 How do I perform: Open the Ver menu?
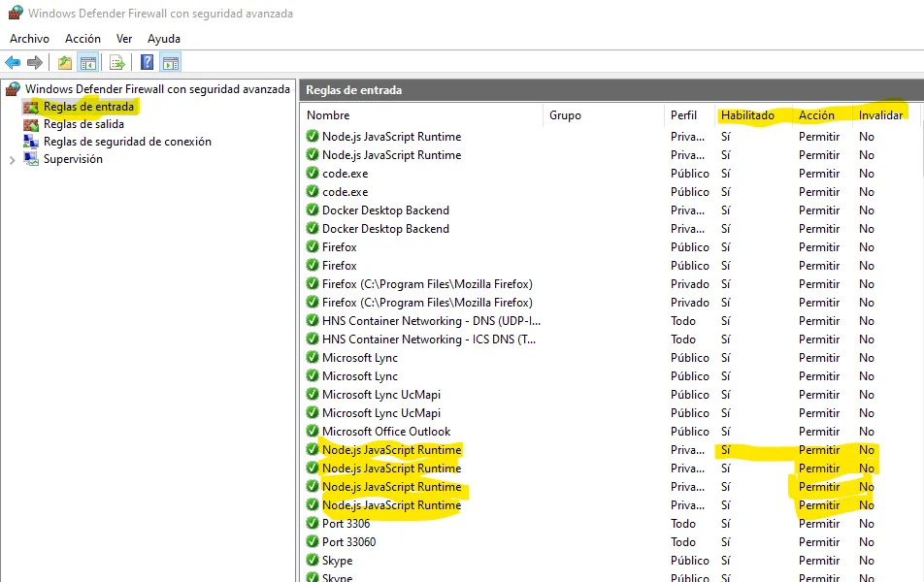pyautogui.click(x=124, y=38)
